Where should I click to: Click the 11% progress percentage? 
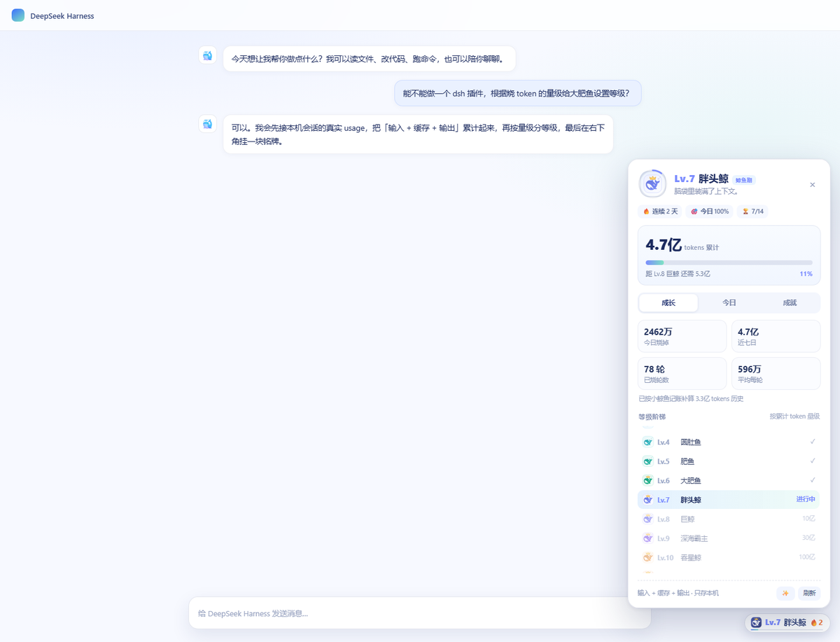[x=806, y=274]
